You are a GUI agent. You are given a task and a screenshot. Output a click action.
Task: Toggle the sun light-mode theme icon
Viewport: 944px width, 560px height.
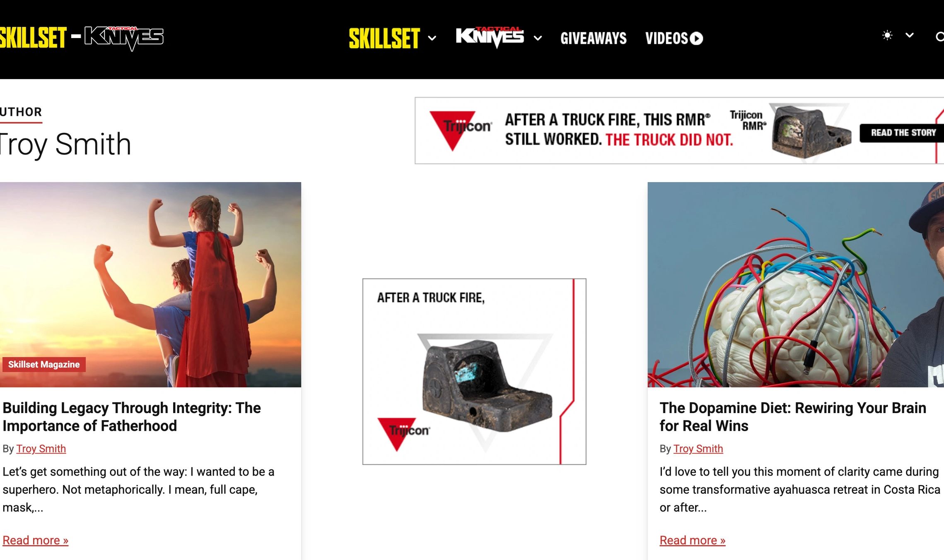click(x=887, y=36)
